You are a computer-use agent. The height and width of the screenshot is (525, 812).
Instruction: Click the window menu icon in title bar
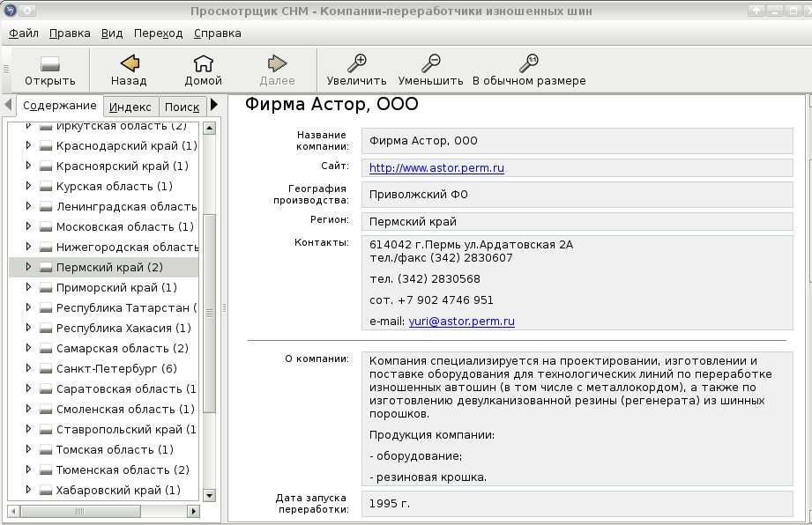pyautogui.click(x=10, y=10)
